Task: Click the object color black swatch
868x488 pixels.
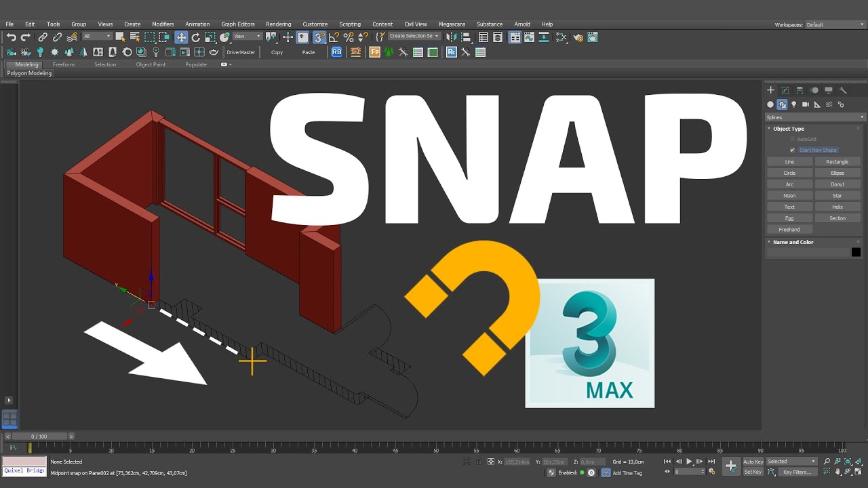Action: tap(856, 252)
